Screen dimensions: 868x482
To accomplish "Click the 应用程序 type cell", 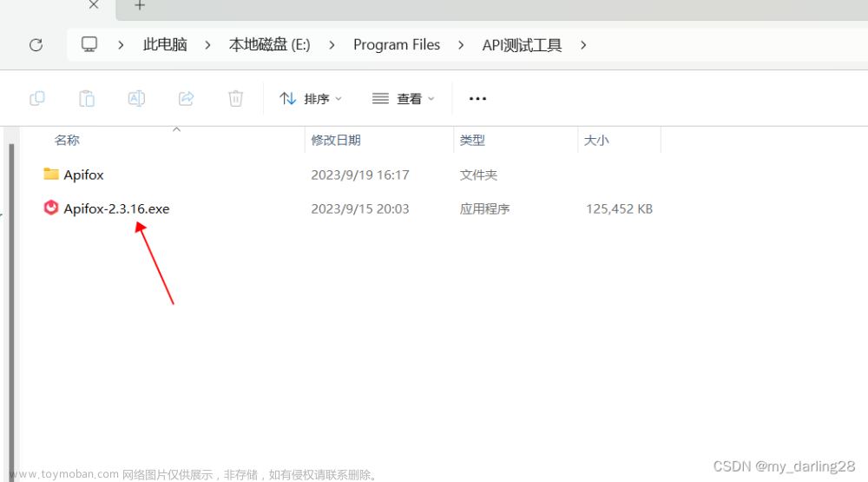I will coord(484,208).
